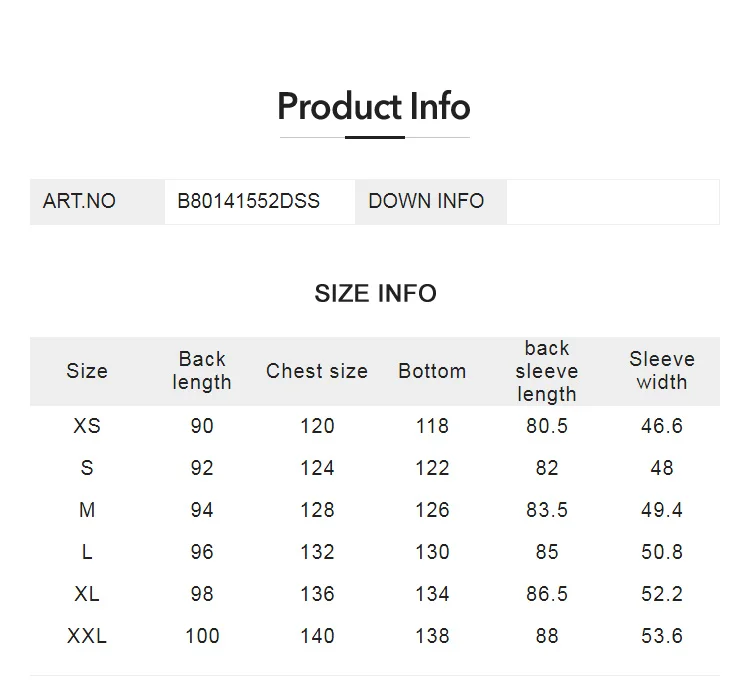The image size is (750, 696).
Task: Select the XS size row label
Action: [x=87, y=426]
